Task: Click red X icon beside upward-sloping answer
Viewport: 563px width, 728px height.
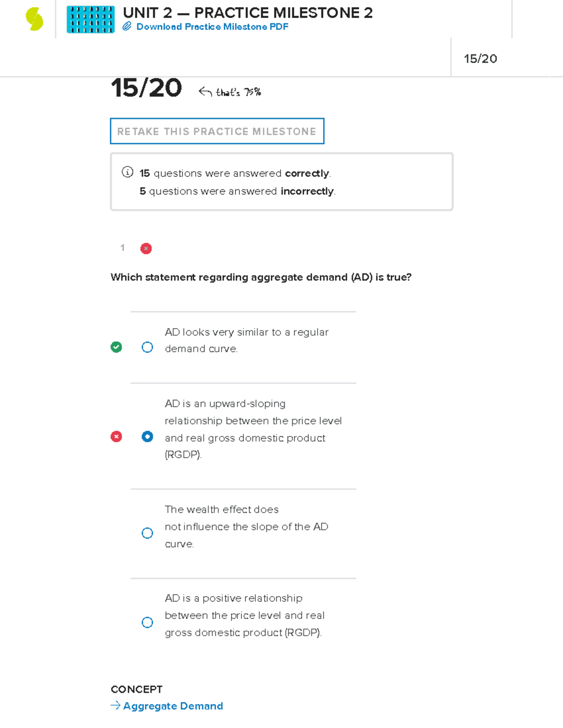Action: (x=116, y=436)
